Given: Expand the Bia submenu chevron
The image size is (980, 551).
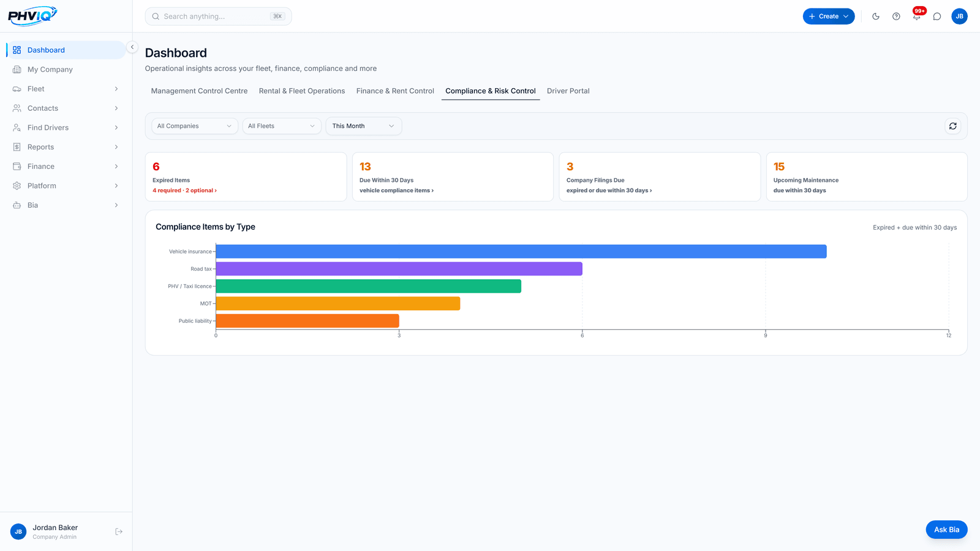Looking at the screenshot, I should click(x=116, y=205).
